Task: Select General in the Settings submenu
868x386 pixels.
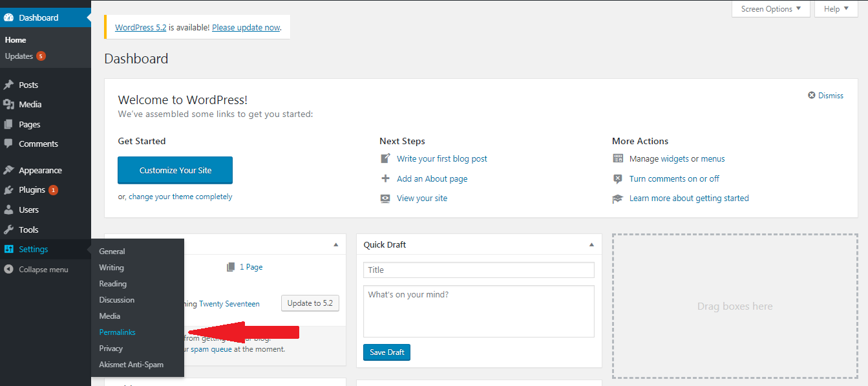Action: [x=112, y=252]
